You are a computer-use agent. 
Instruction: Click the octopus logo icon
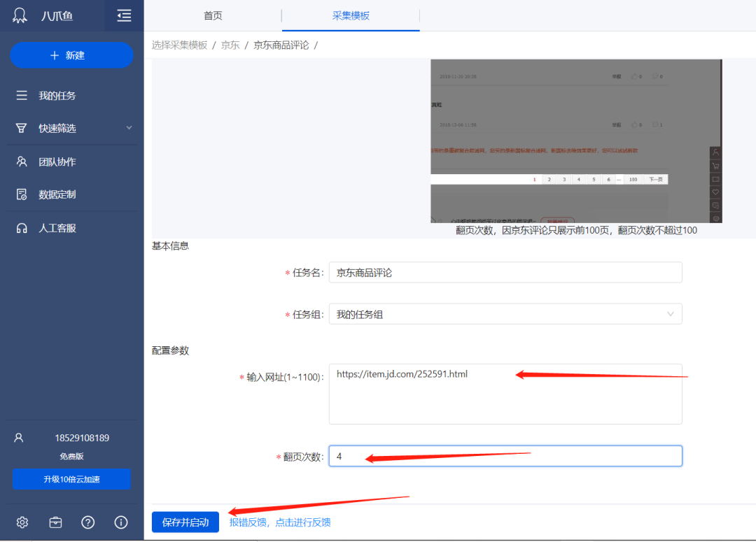click(20, 15)
